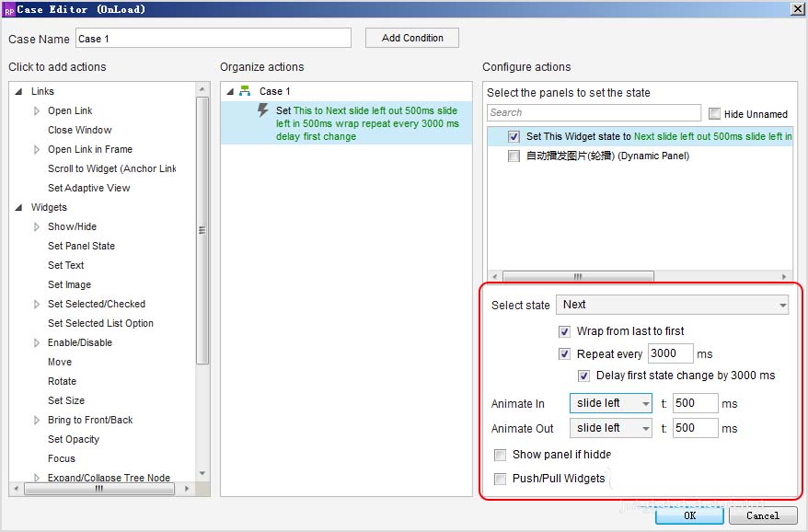Image resolution: width=808 pixels, height=532 pixels.
Task: Expand Bring to Front/Back options
Action: (37, 420)
